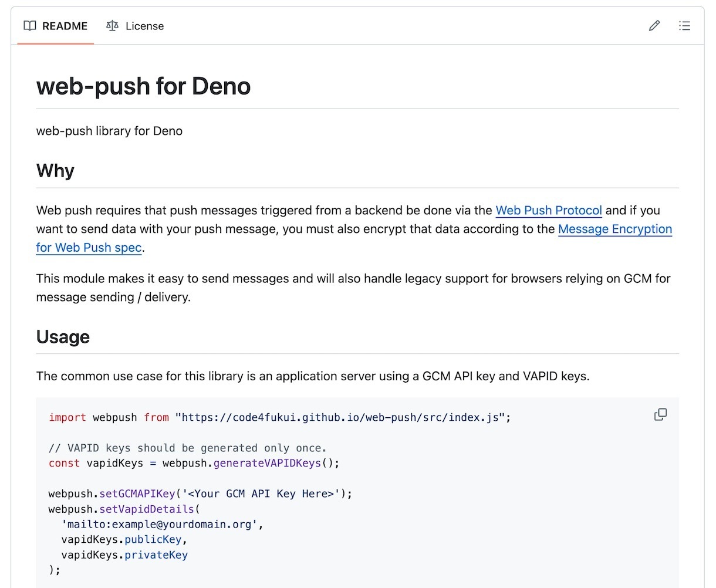Click the "web-push for Deno" heading
Image resolution: width=716 pixels, height=588 pixels.
click(x=143, y=86)
